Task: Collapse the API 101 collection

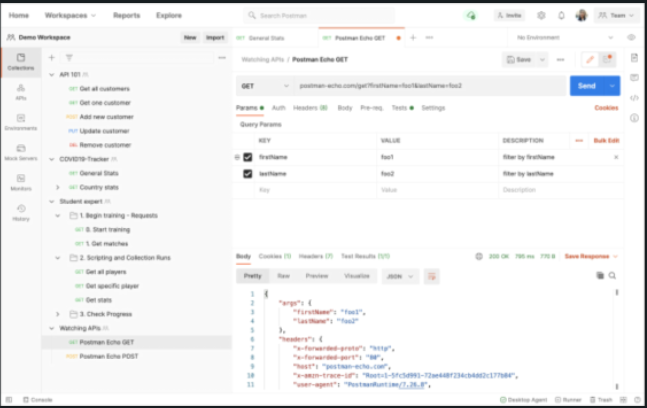Action: pyautogui.click(x=52, y=75)
